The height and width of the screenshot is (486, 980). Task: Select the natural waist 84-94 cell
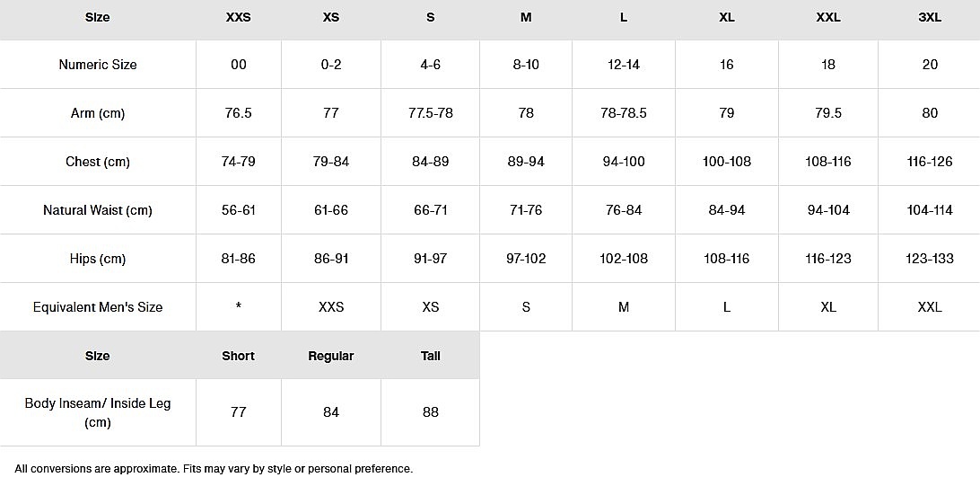coord(727,210)
